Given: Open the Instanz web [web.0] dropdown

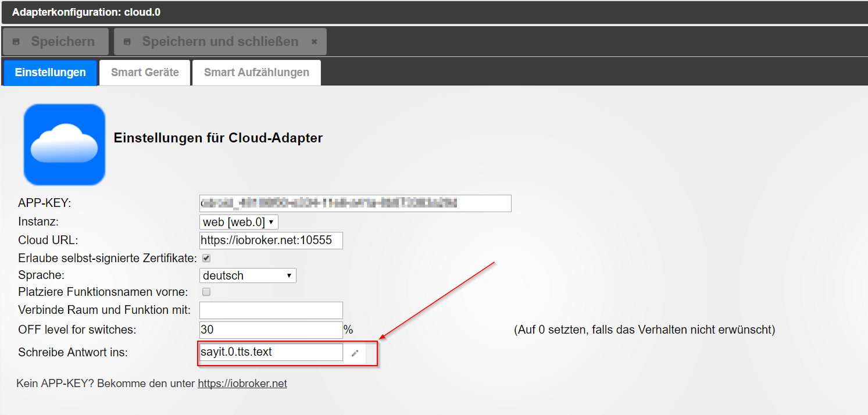Looking at the screenshot, I should tap(239, 222).
